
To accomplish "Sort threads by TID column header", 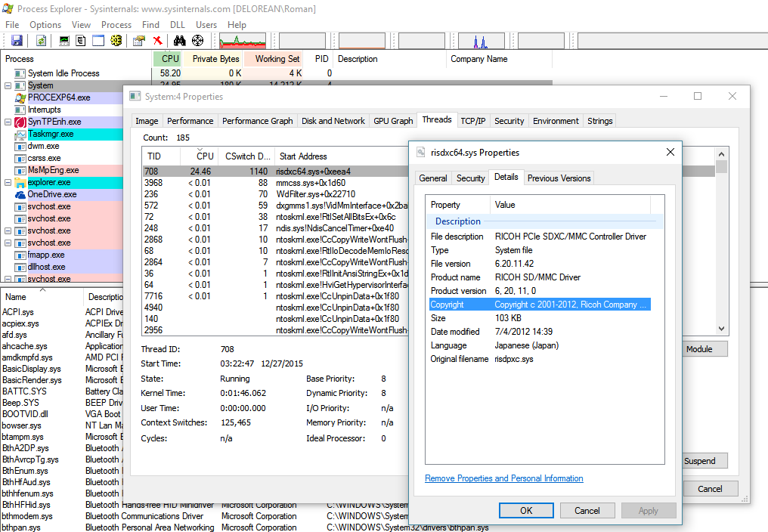I will click(x=162, y=156).
